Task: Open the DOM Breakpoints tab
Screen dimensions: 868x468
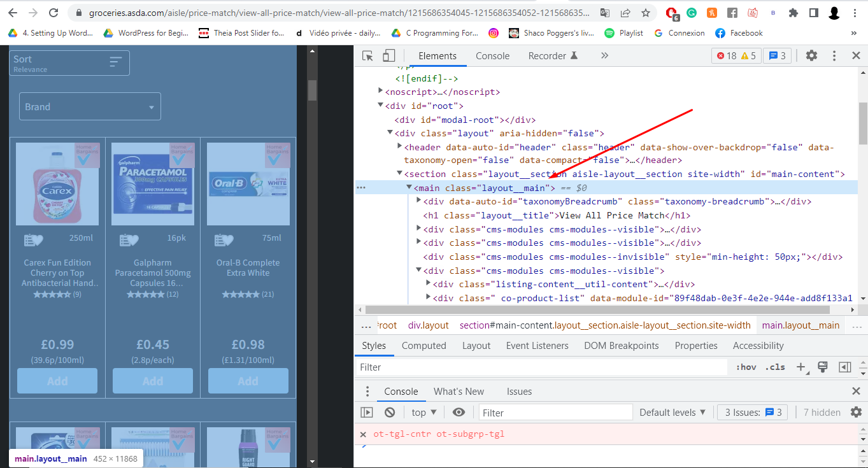Action: click(622, 346)
